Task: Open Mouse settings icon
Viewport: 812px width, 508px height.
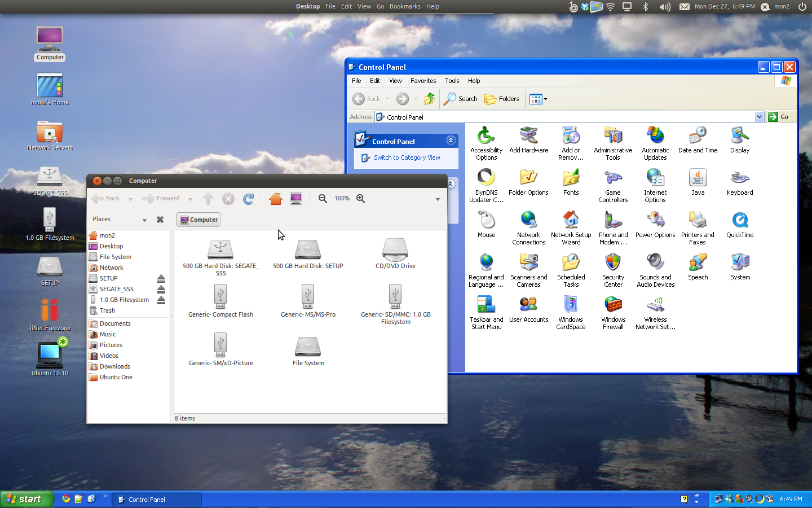Action: tap(486, 225)
